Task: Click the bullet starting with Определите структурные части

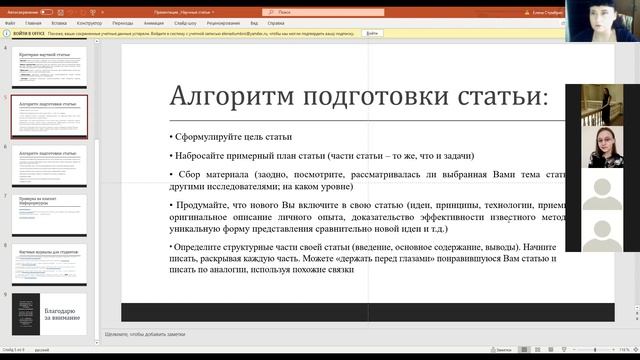Action: pyautogui.click(x=363, y=258)
